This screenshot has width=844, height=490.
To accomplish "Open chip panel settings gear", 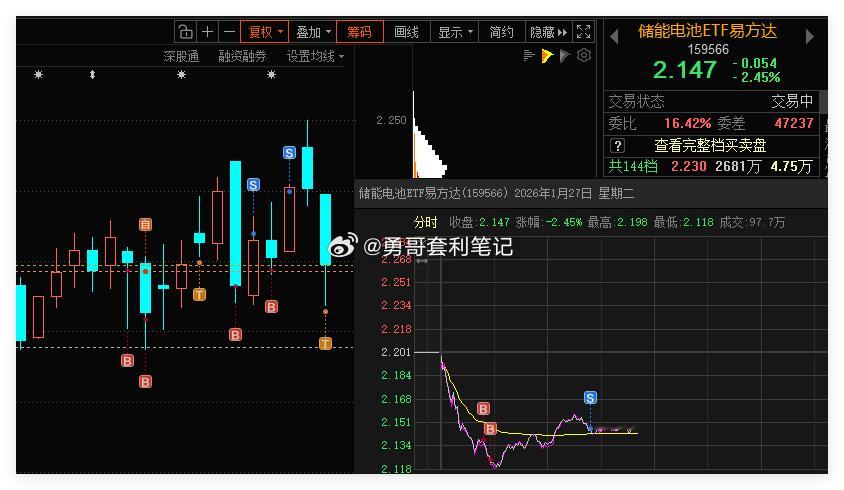I will click(x=584, y=55).
